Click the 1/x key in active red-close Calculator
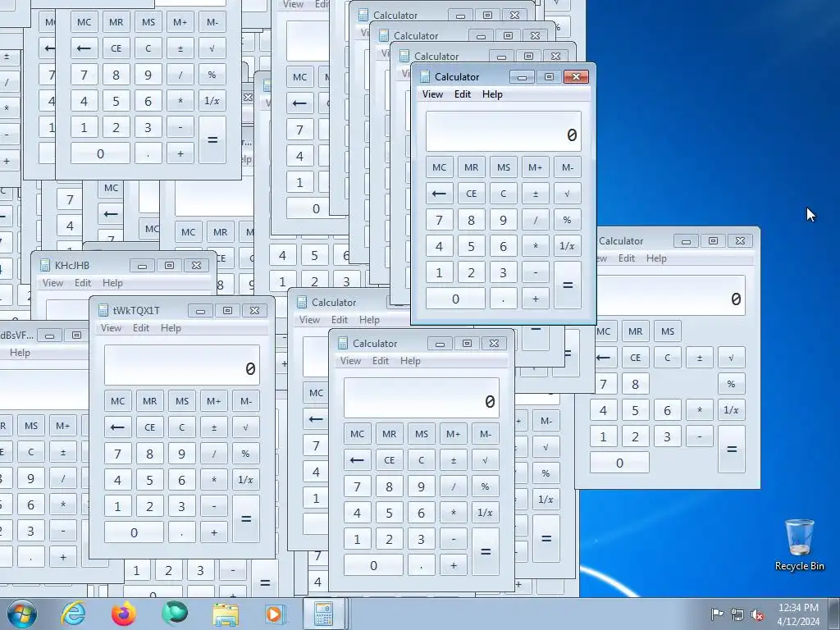The image size is (840, 630). point(568,246)
